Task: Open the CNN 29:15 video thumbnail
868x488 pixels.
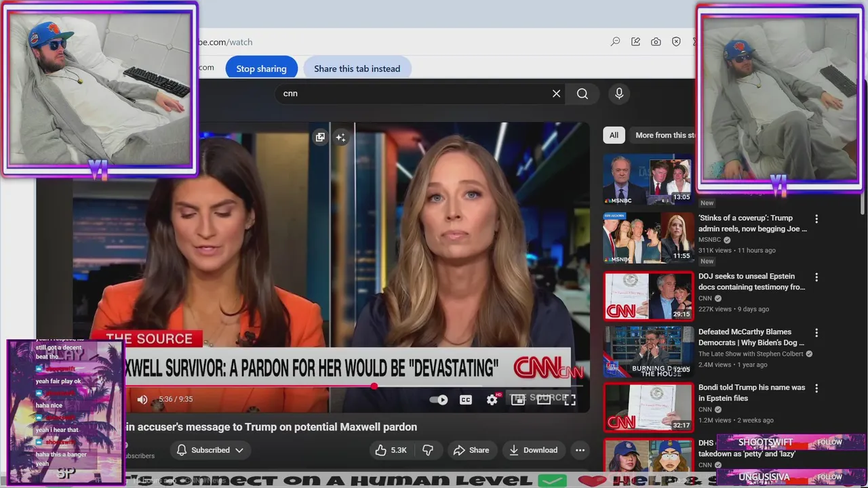Action: pyautogui.click(x=648, y=296)
